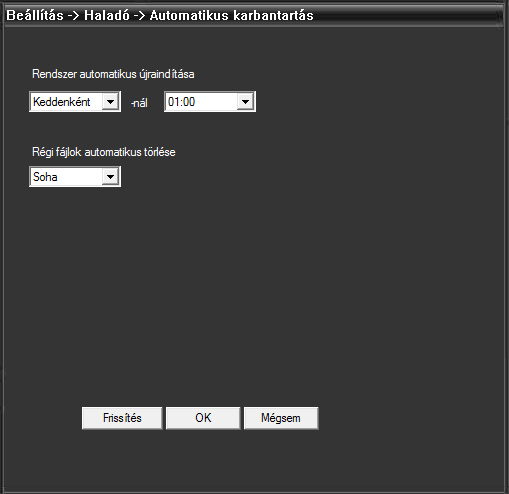Open the Keddenként reboot day combo box

(x=75, y=102)
